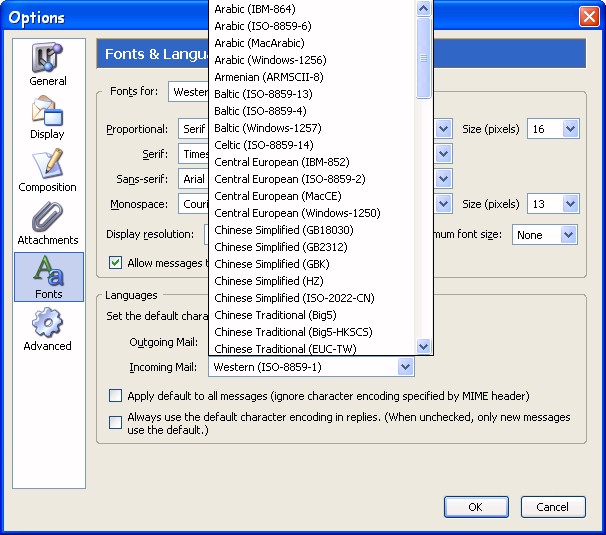
Task: Pick Baltic (ISO-8859-13) encoding
Action: pos(312,94)
